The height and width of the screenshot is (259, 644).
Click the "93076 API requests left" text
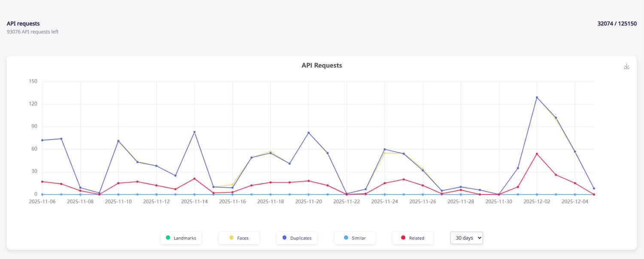[x=33, y=32]
